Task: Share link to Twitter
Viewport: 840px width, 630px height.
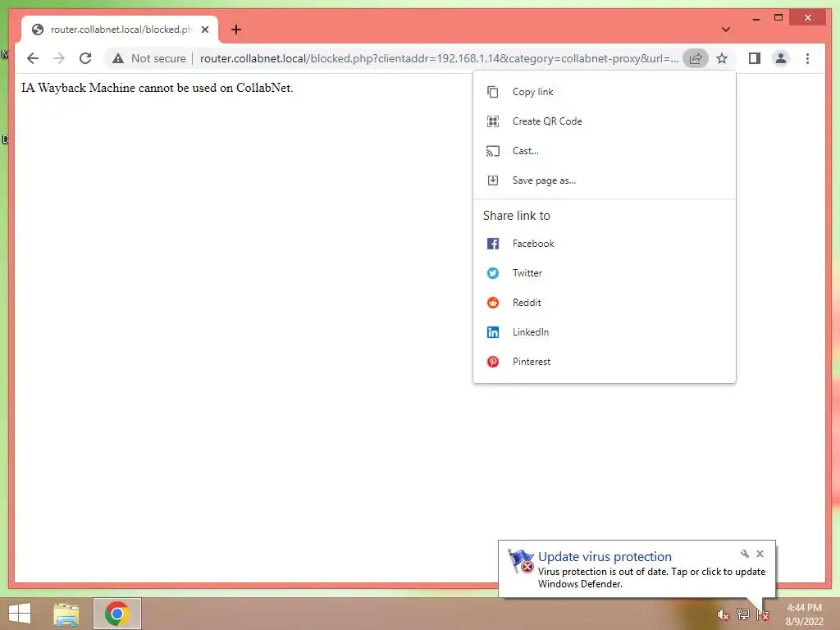Action: (x=605, y=272)
